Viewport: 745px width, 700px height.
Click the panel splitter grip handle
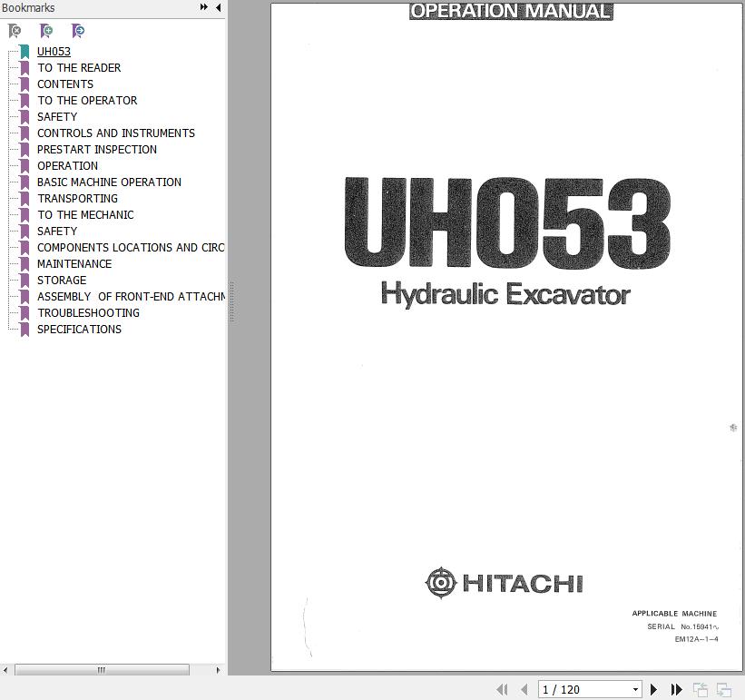click(x=231, y=301)
